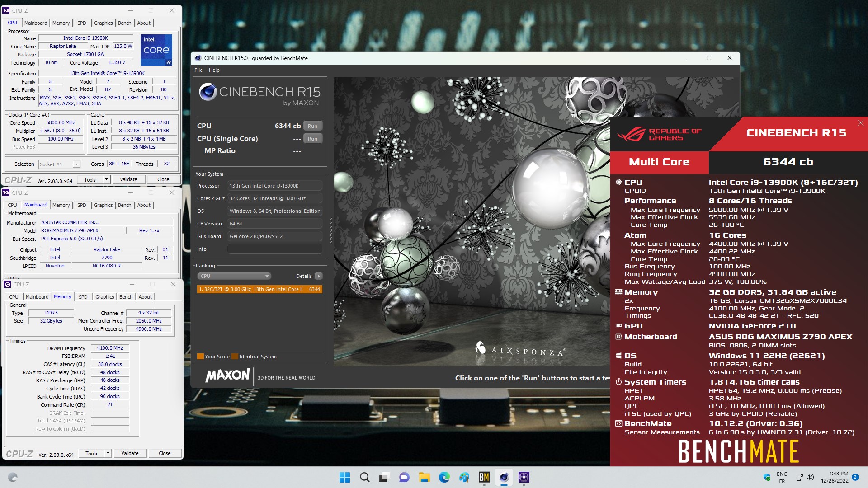The width and height of the screenshot is (868, 488).
Task: Open Ranking Details arrow button
Action: click(318, 276)
